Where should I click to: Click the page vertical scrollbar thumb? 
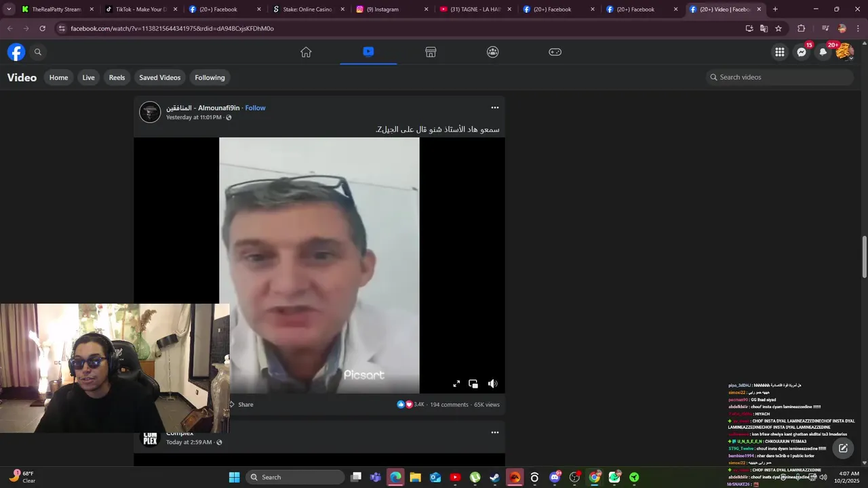click(865, 257)
